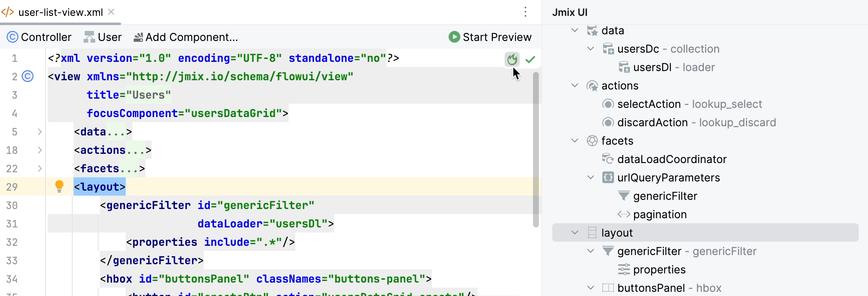Click the hot deploy flame icon

[x=512, y=59]
